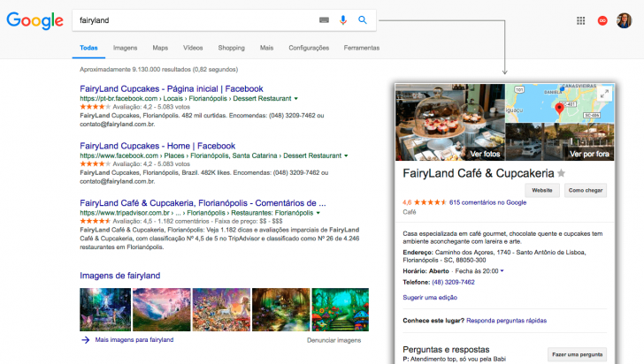Screen dimensions: 644x364
Task: Expand the map with fullscreen icon
Action: click(x=604, y=94)
